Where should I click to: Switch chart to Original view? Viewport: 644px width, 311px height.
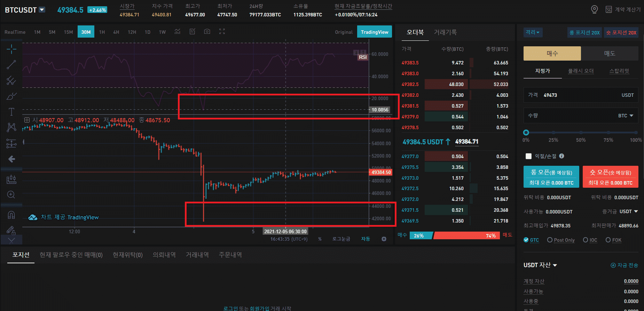344,32
